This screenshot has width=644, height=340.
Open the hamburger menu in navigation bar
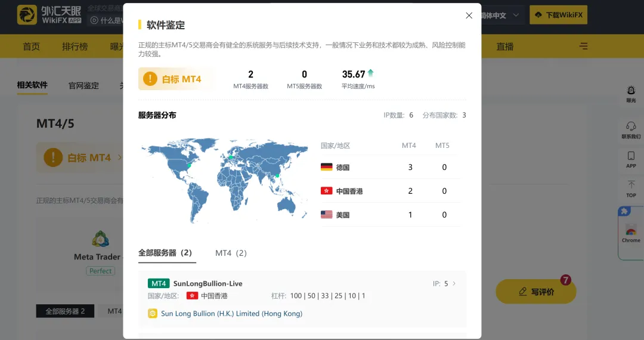[583, 46]
